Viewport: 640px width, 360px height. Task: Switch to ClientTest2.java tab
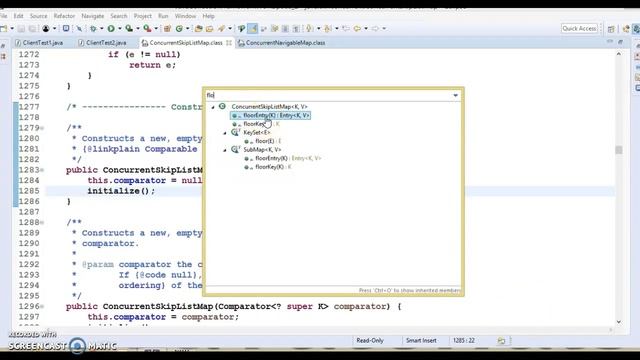102,42
